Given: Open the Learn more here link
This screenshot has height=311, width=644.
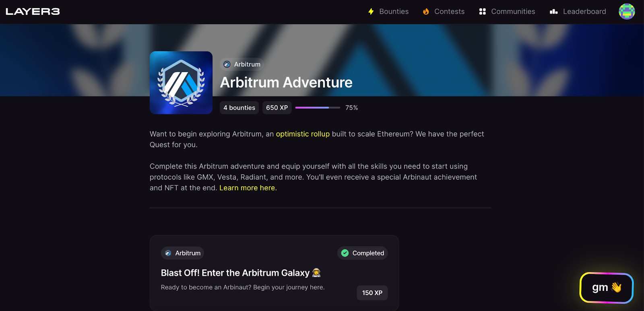Looking at the screenshot, I should (247, 188).
